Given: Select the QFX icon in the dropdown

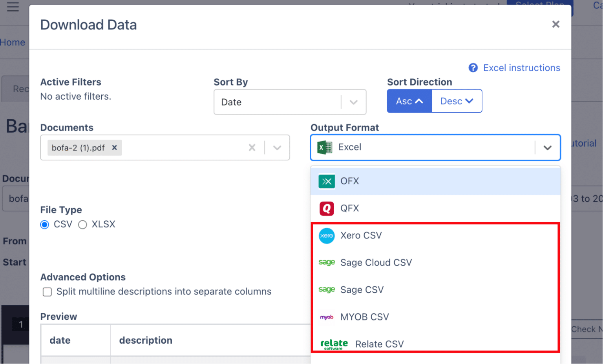Looking at the screenshot, I should tap(327, 208).
